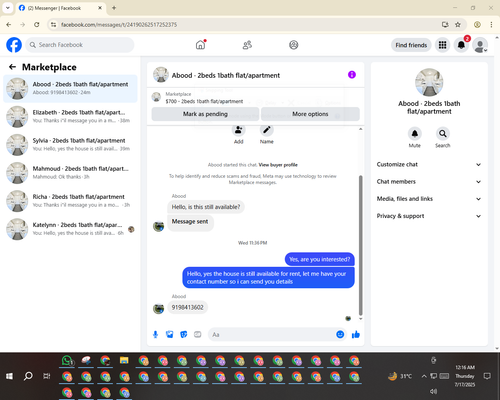Bookmark this page with star icon
This screenshot has width=500, height=400.
(x=458, y=25)
